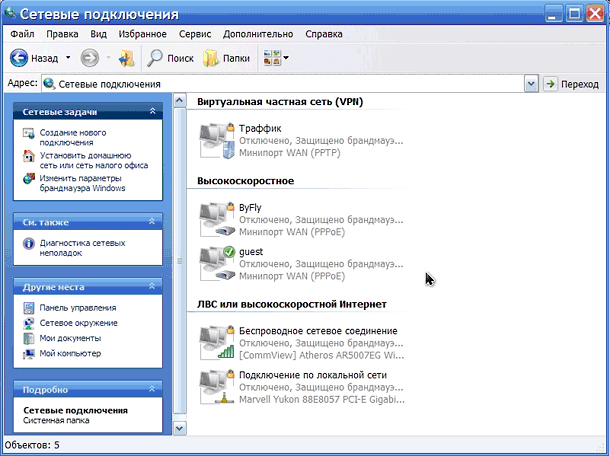The height and width of the screenshot is (456, 610).
Task: Collapse the Сетевые задачи panel
Action: [x=152, y=112]
